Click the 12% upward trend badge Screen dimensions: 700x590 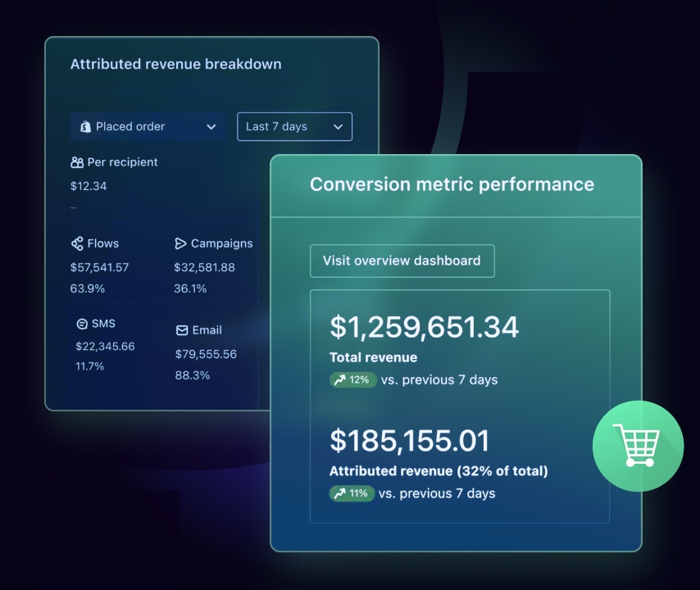tap(352, 380)
